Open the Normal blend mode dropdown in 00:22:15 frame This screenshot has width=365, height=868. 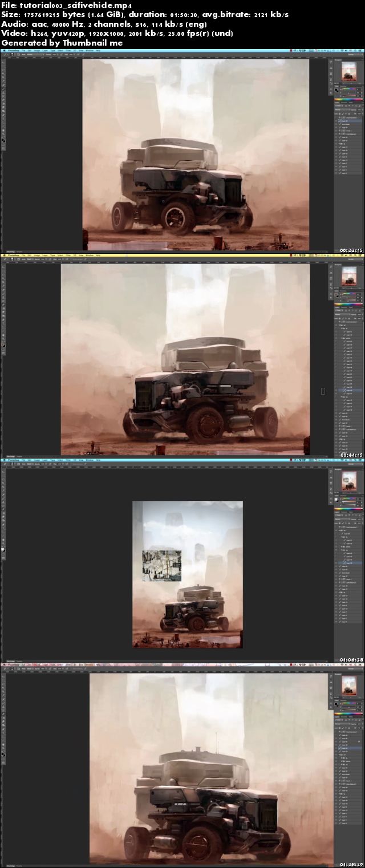342,110
